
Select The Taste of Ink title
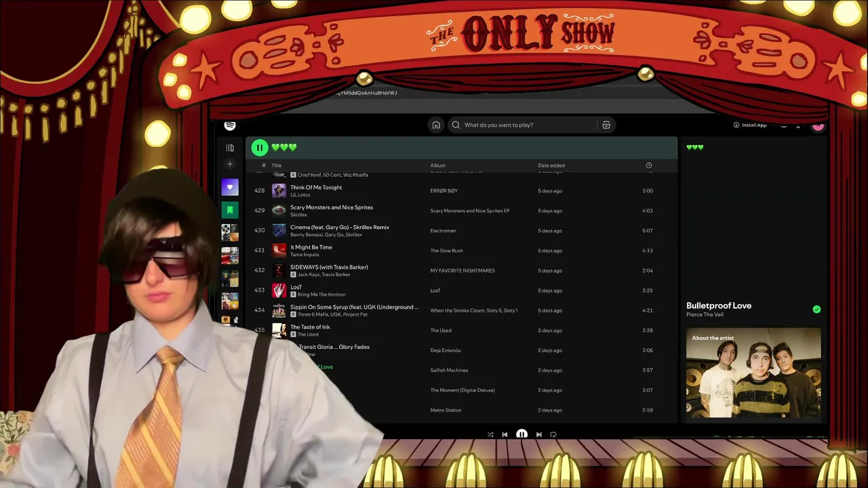click(x=310, y=327)
